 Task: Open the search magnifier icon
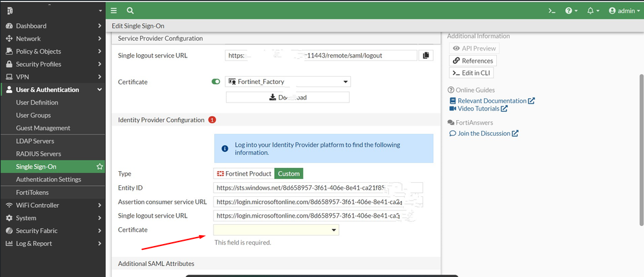pos(130,11)
